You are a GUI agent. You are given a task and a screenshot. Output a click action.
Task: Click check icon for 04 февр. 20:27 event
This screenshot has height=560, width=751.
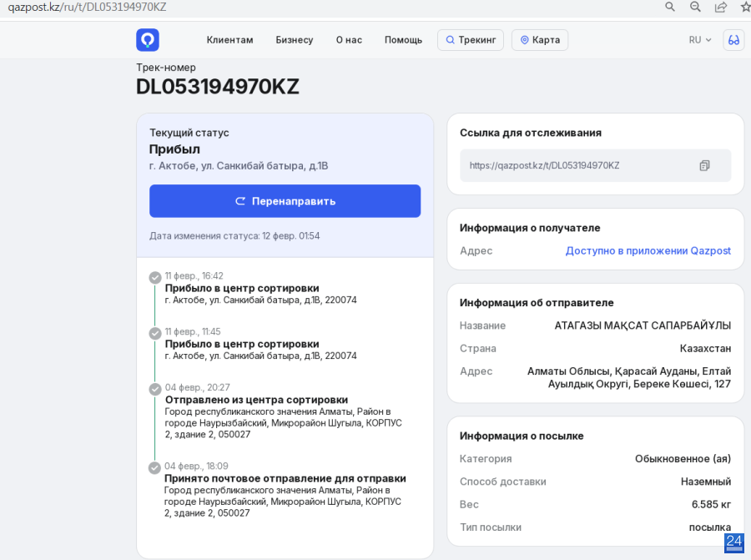[x=154, y=389]
